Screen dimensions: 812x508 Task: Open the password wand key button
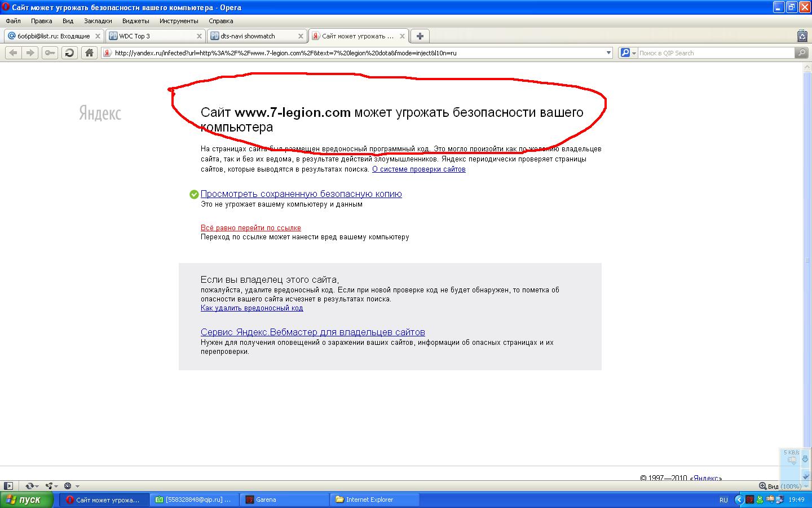pos(50,52)
